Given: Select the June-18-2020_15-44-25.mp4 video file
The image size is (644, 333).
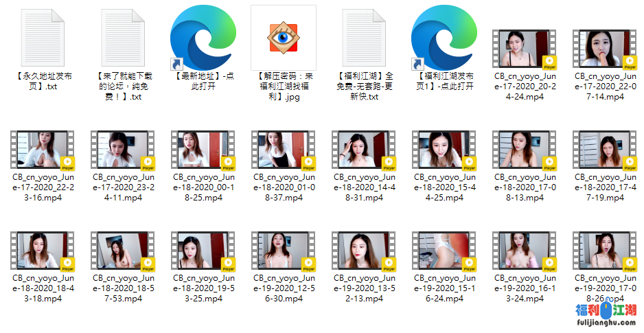Looking at the screenshot, I should click(x=444, y=150).
